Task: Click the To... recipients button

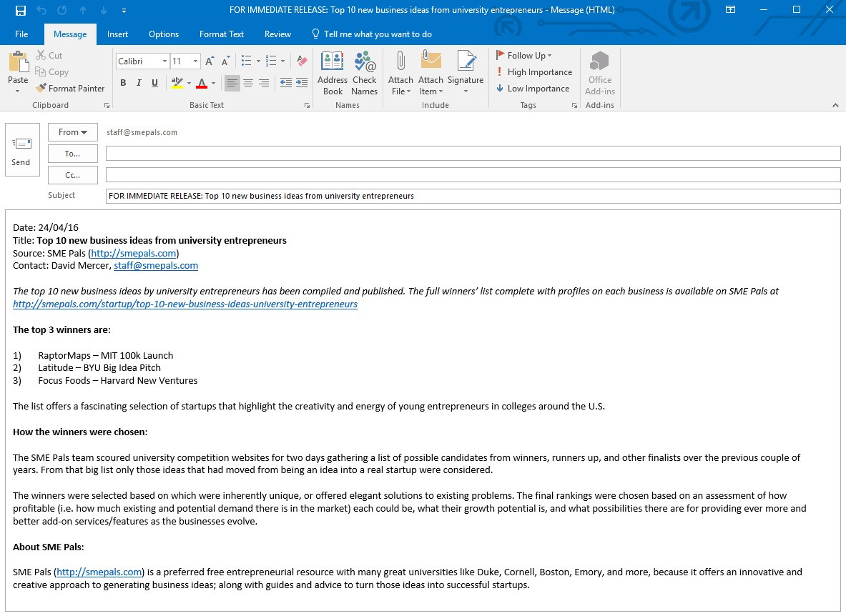Action: click(x=73, y=154)
